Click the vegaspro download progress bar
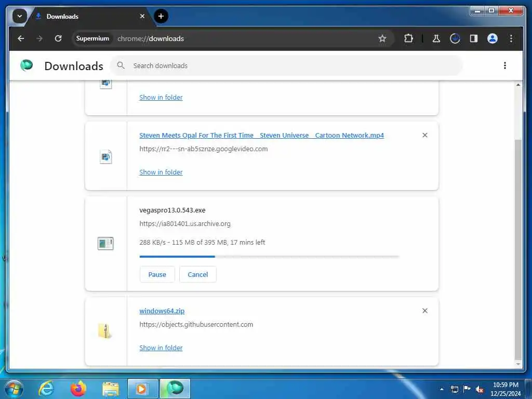This screenshot has width=532, height=399. tap(270, 257)
